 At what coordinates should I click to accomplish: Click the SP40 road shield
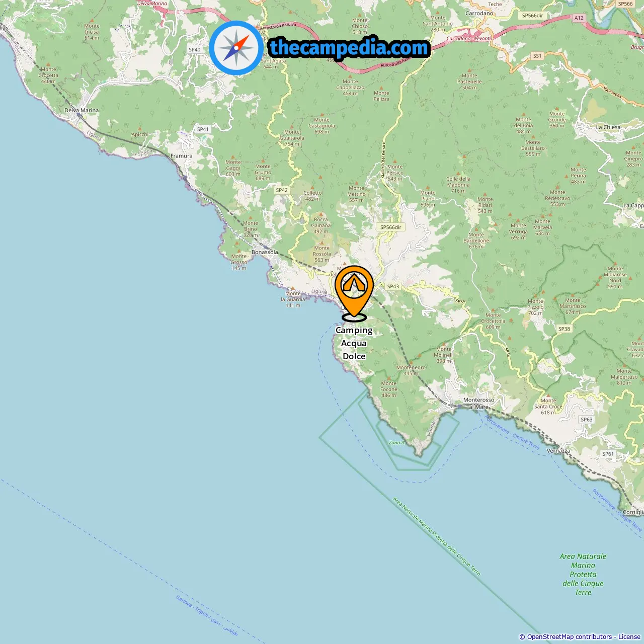195,49
